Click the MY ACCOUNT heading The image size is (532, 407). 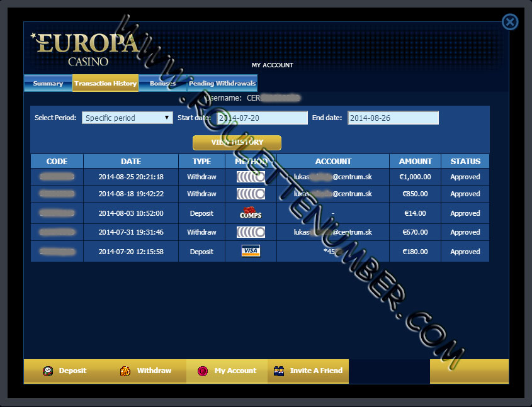(273, 65)
